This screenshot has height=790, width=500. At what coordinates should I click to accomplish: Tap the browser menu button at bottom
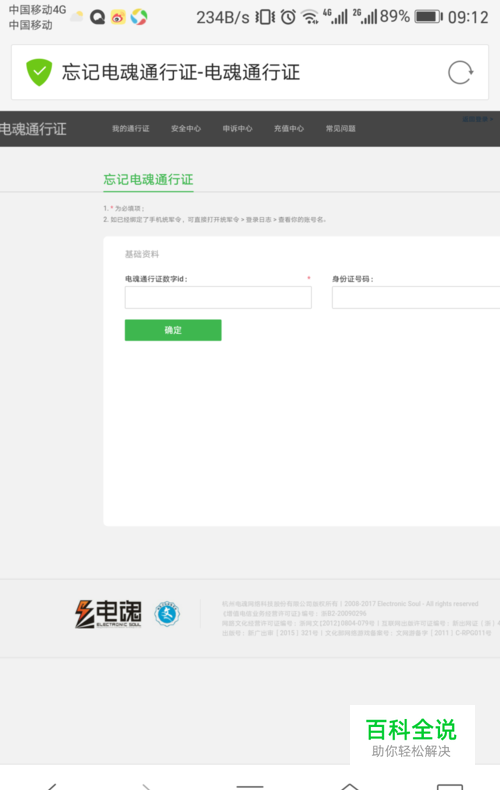(250, 786)
